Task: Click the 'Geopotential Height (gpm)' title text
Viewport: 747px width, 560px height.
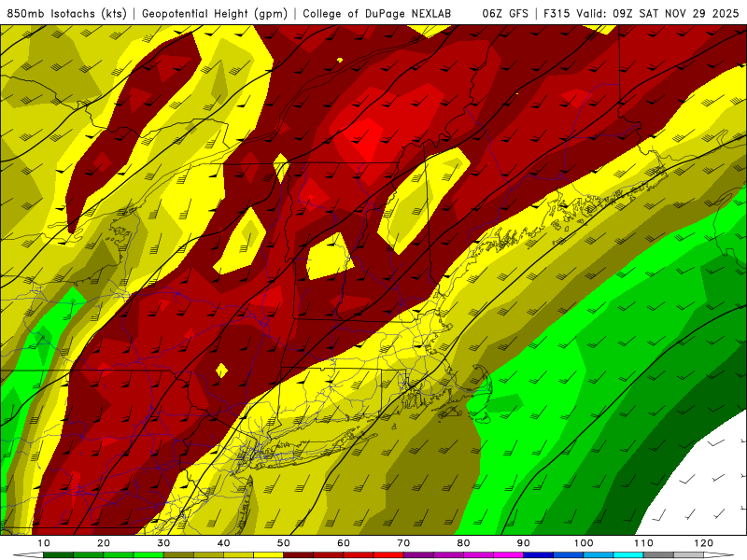Action: [x=215, y=13]
